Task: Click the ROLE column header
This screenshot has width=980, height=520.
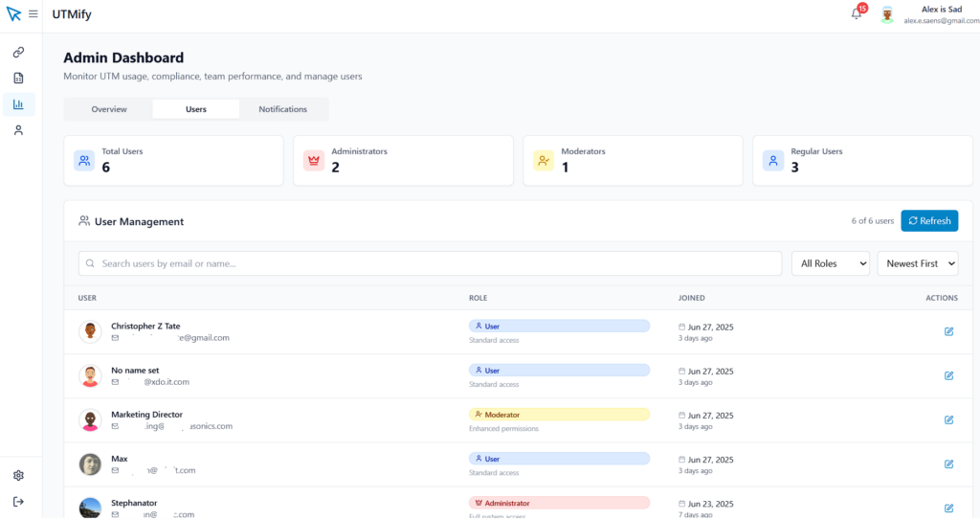Action: pyautogui.click(x=479, y=298)
